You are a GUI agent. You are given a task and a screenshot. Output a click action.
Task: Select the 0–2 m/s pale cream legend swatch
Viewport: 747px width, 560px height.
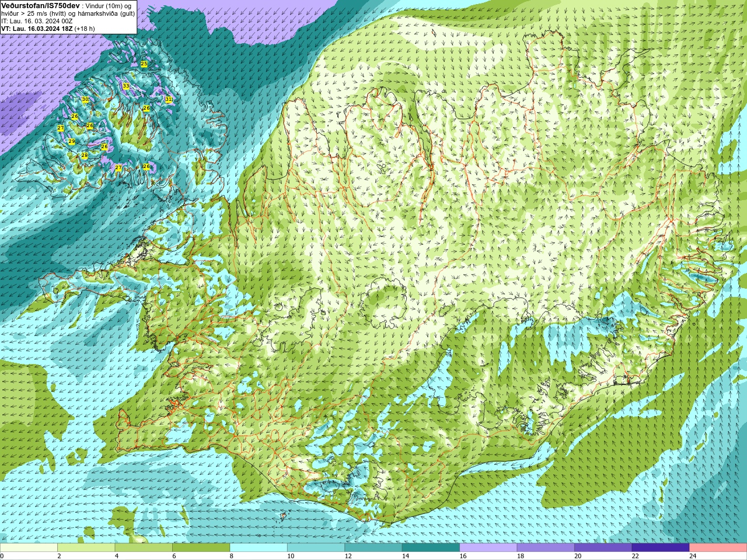29,548
